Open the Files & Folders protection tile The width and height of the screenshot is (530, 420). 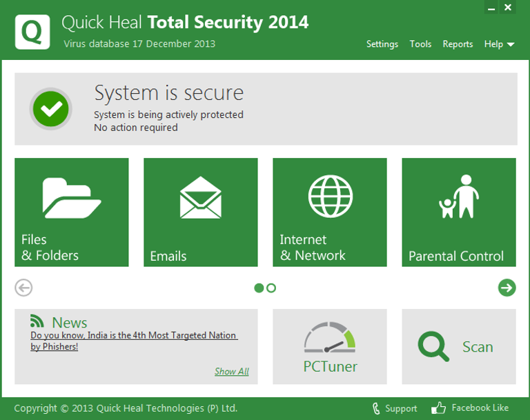click(71, 212)
